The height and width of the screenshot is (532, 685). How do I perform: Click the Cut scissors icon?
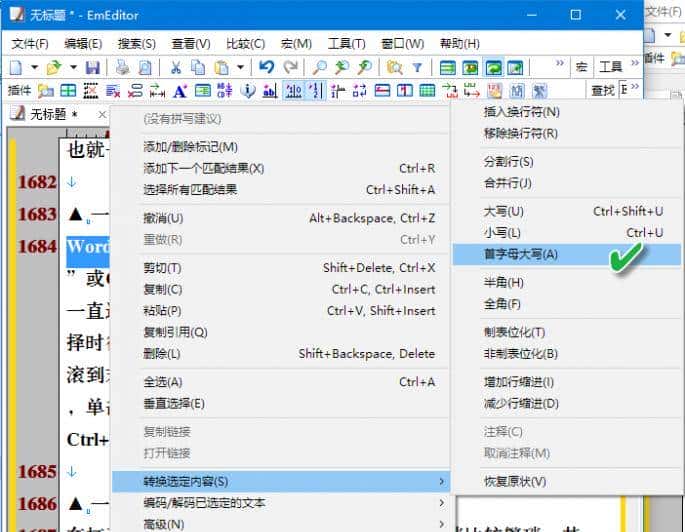click(176, 67)
